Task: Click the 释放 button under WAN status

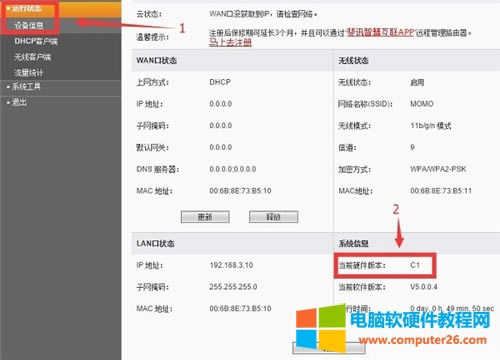Action: coord(273,217)
